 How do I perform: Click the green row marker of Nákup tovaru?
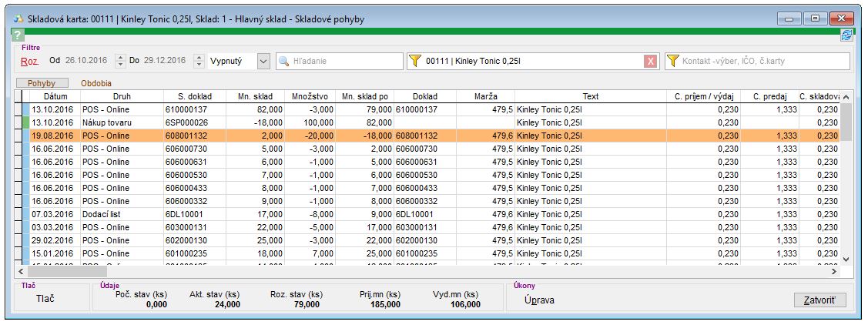(25, 122)
